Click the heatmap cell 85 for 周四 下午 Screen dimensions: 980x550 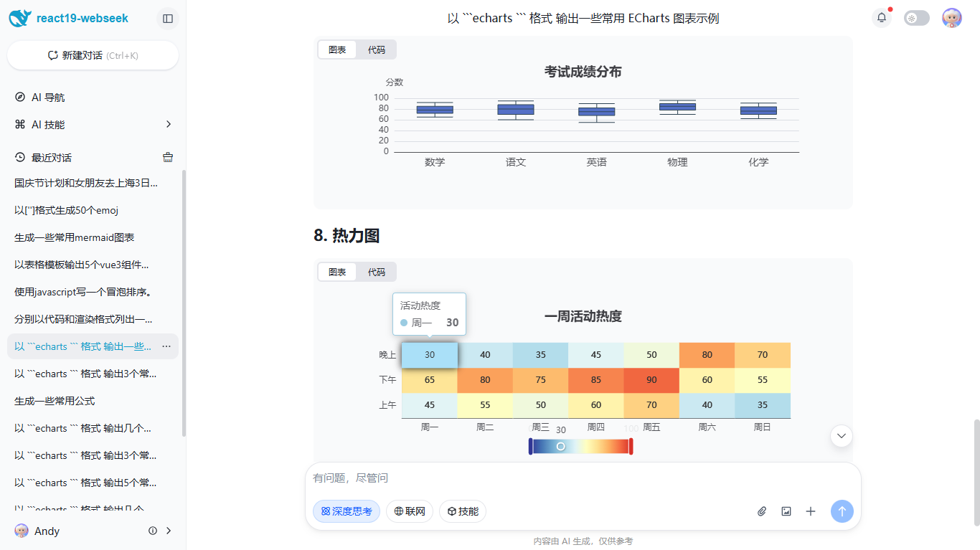click(x=596, y=380)
